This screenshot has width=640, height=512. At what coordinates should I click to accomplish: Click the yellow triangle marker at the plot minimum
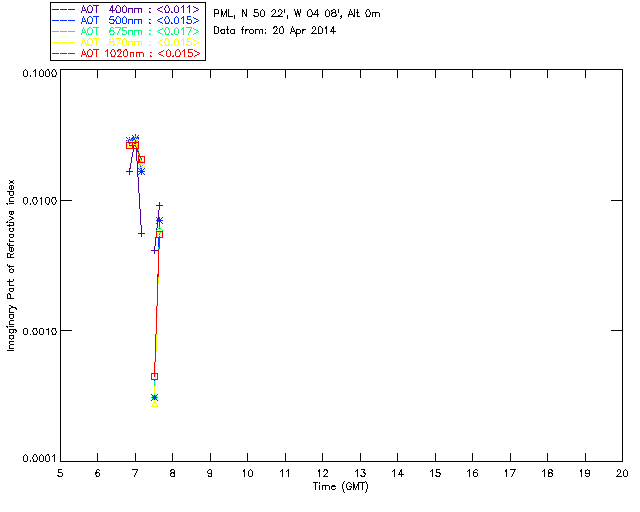[x=155, y=404]
